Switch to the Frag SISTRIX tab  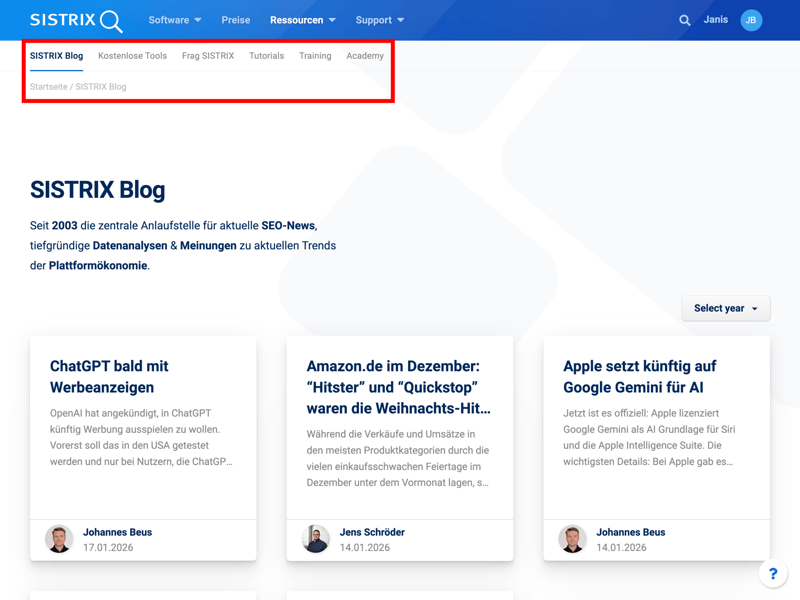tap(208, 56)
